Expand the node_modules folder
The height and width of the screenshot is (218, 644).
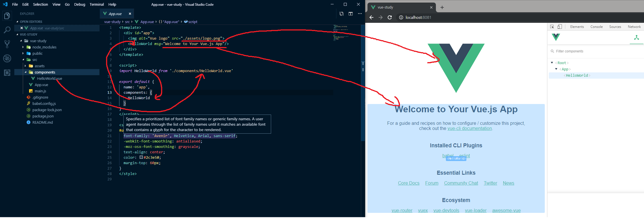pos(23,47)
